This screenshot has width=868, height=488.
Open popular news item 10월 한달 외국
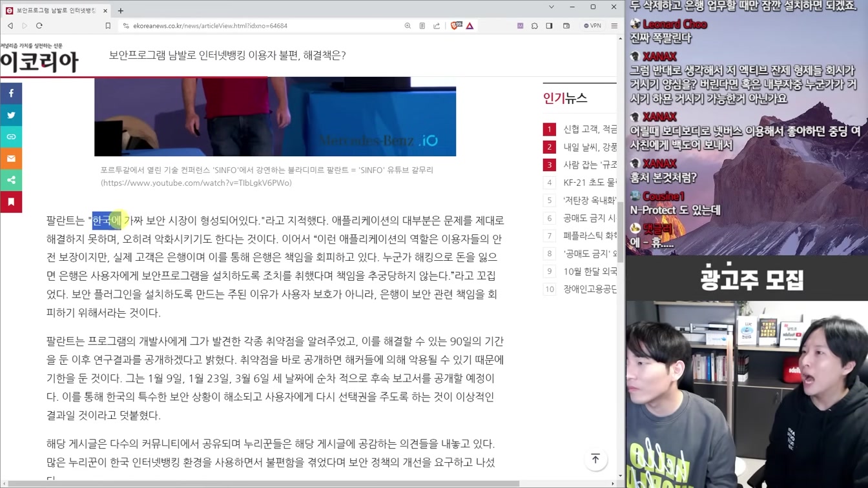click(590, 271)
